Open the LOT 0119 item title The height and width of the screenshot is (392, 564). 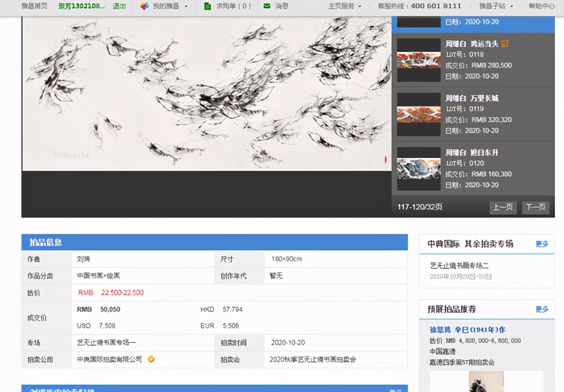pos(472,98)
